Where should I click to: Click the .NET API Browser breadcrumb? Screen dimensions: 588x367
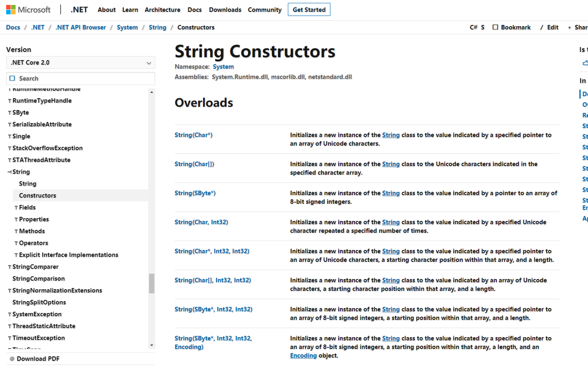[81, 27]
